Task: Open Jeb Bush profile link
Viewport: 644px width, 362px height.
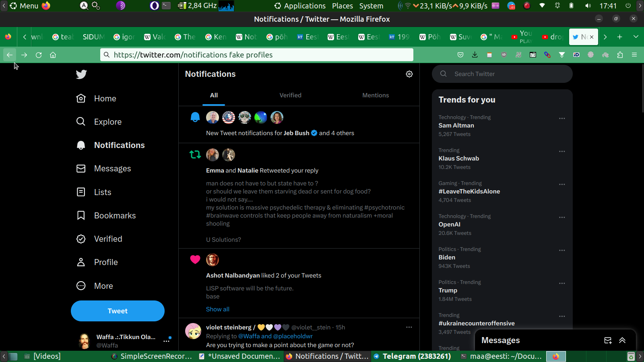Action: point(297,133)
